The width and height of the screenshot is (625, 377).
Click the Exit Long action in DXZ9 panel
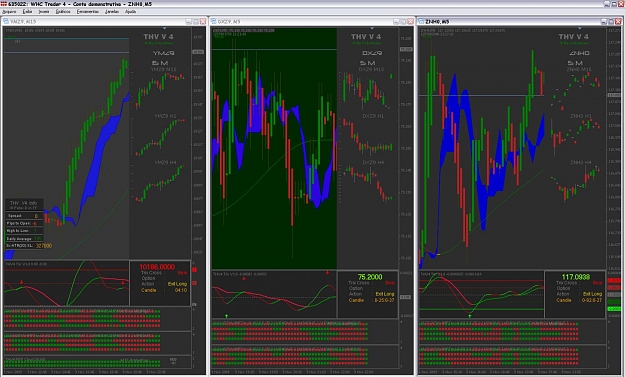tap(385, 294)
